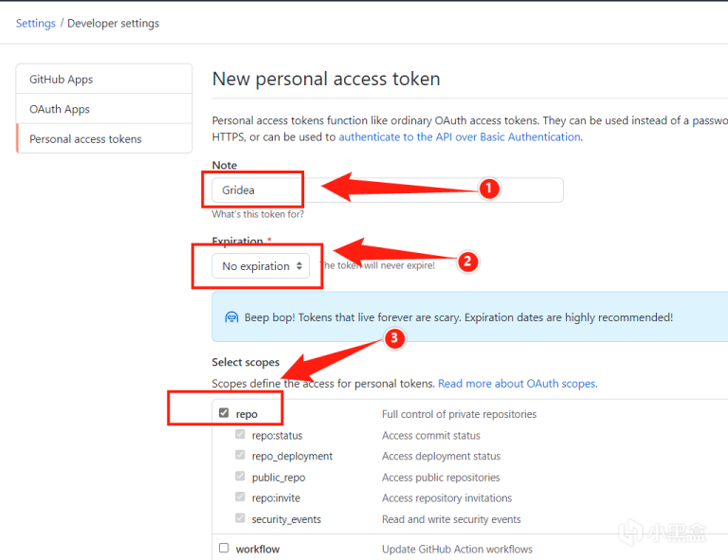728x560 pixels.
Task: Toggle the public_repo scope checkbox
Action: pyautogui.click(x=241, y=477)
